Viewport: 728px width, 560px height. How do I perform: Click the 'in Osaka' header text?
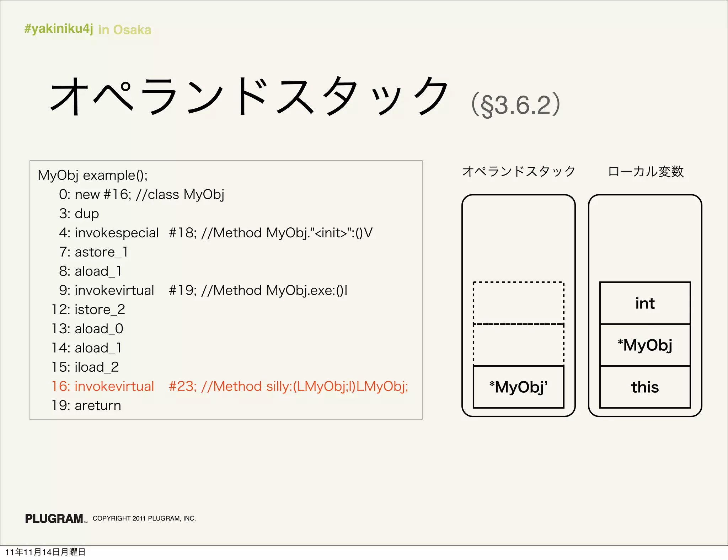124,30
